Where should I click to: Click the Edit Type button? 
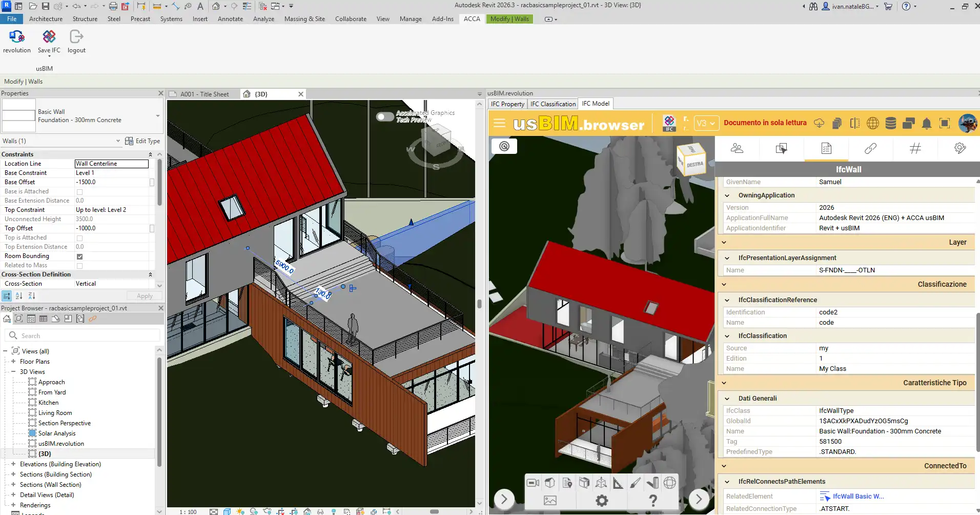143,141
